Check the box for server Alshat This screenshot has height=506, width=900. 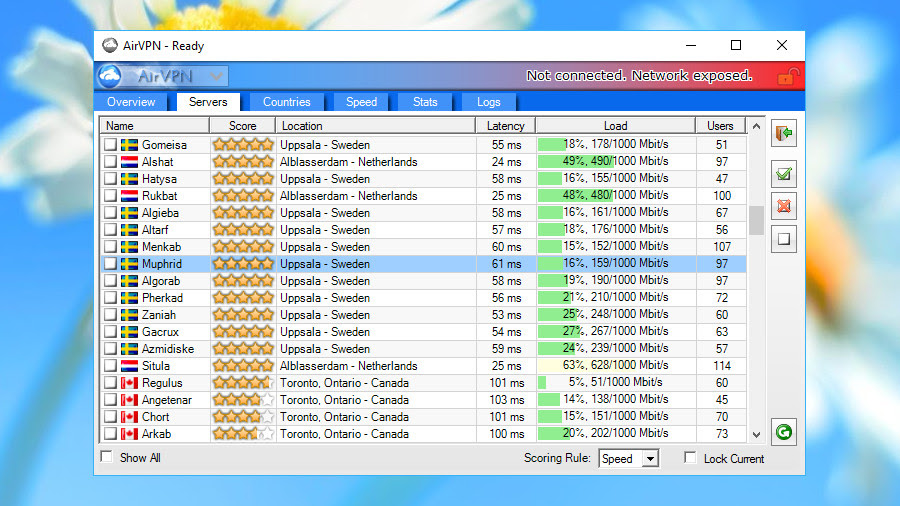(x=110, y=162)
